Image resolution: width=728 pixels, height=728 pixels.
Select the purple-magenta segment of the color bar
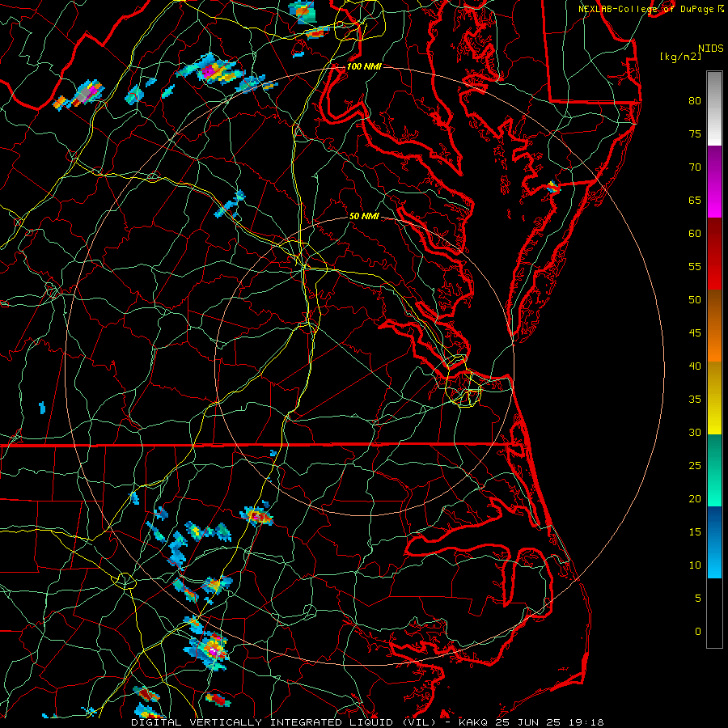[x=714, y=181]
